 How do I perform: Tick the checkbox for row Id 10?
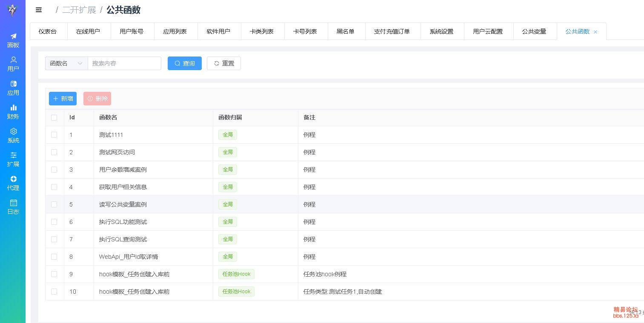(54, 292)
